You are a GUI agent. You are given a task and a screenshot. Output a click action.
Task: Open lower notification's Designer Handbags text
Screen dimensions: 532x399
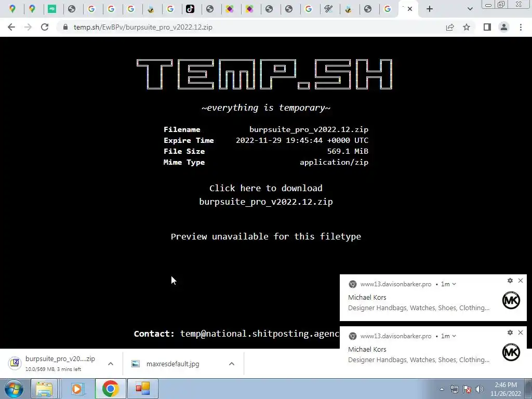pos(418,360)
